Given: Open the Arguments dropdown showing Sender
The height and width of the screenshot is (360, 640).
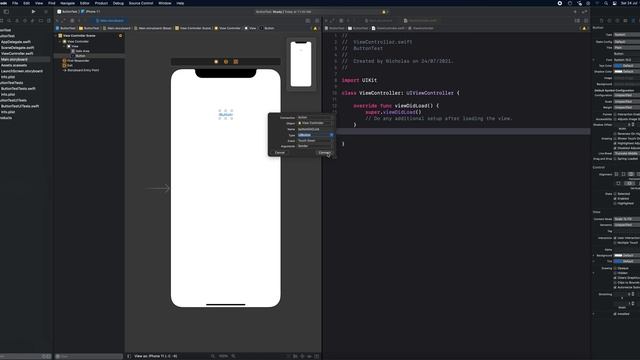Looking at the screenshot, I should tap(315, 146).
